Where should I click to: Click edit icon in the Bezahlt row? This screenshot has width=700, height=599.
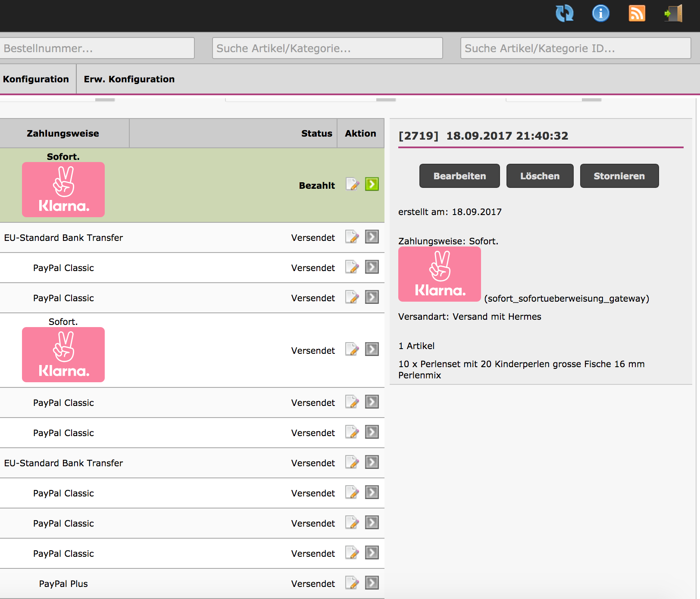tap(352, 184)
